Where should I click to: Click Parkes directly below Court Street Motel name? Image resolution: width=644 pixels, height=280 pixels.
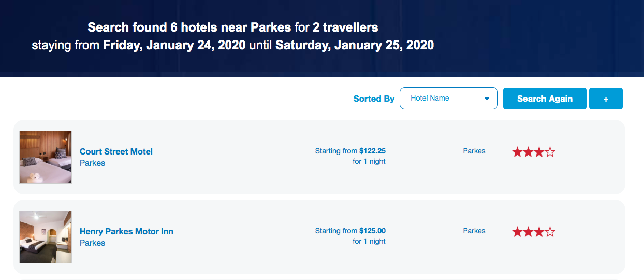[92, 163]
